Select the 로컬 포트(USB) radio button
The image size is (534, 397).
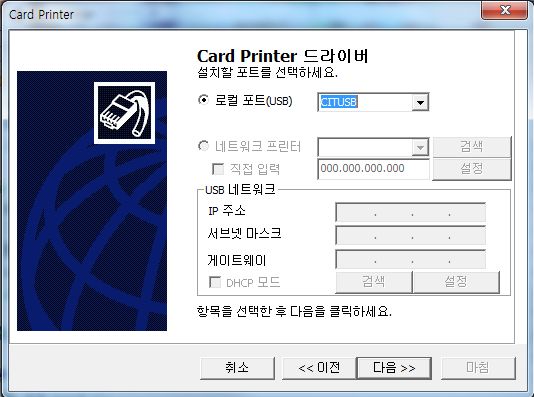[203, 100]
